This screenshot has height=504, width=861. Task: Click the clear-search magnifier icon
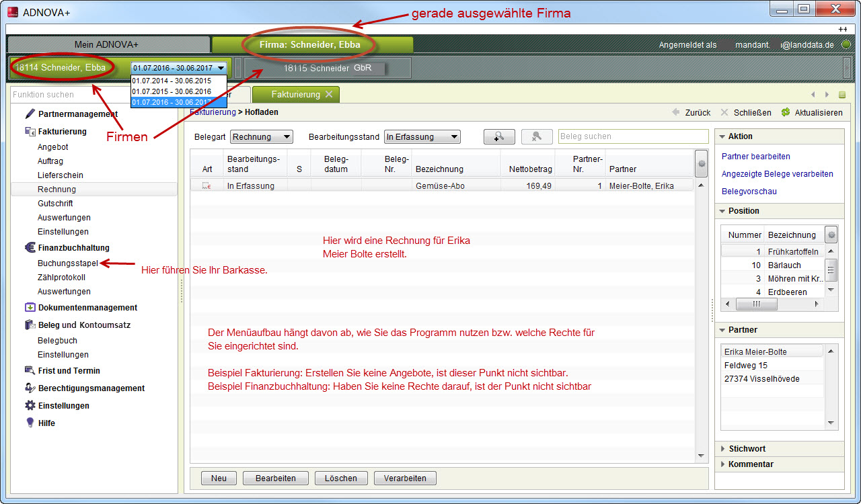536,136
